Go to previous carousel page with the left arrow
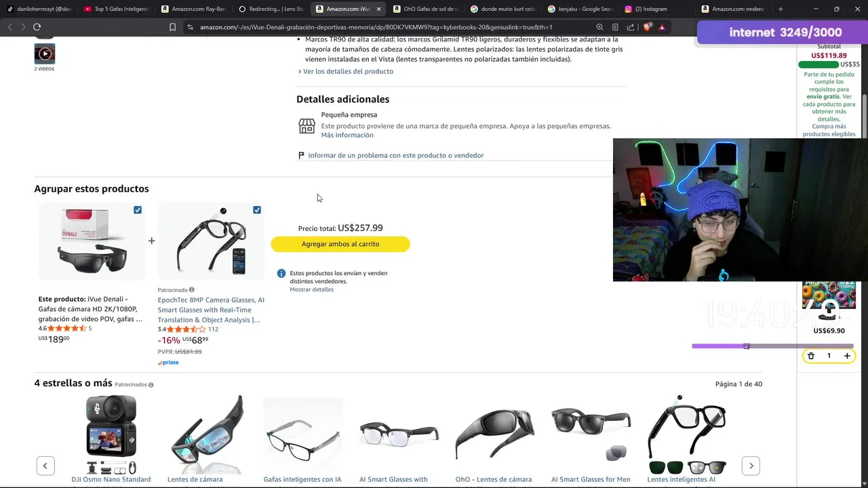Image resolution: width=868 pixels, height=488 pixels. [45, 466]
